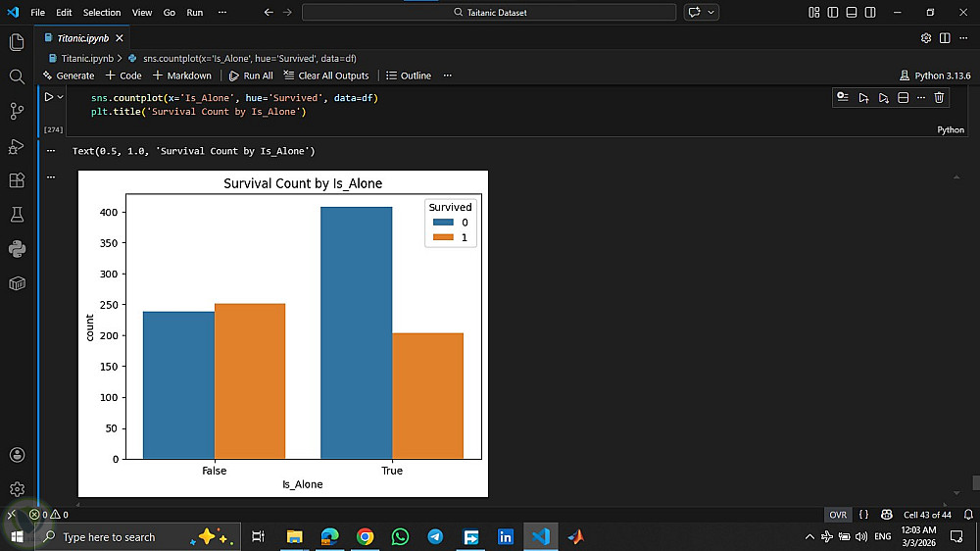The width and height of the screenshot is (980, 551).
Task: Run cell and below from cell toolbar
Action: click(x=883, y=98)
